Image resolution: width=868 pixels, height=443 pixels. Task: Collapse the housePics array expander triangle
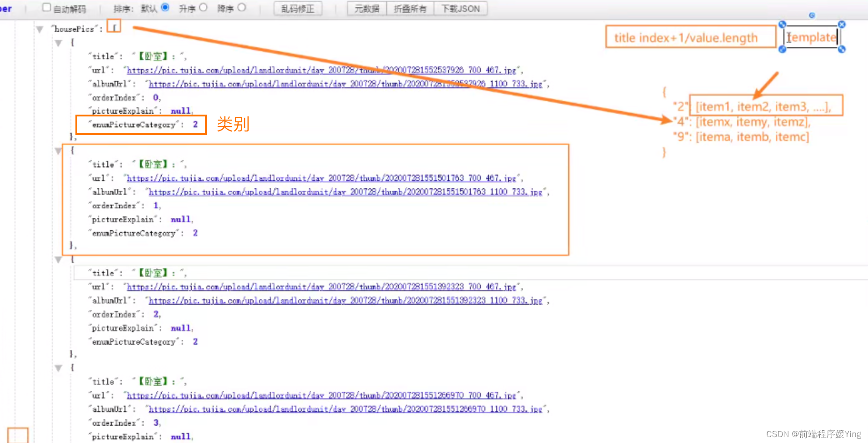pyautogui.click(x=40, y=29)
